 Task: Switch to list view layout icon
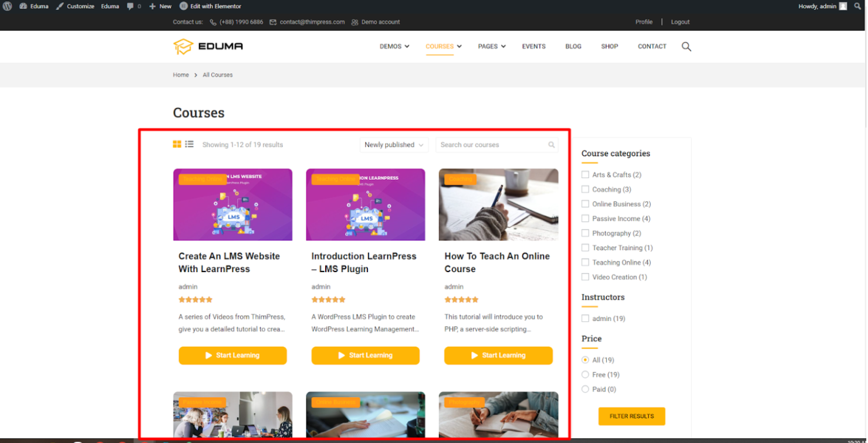(x=189, y=144)
